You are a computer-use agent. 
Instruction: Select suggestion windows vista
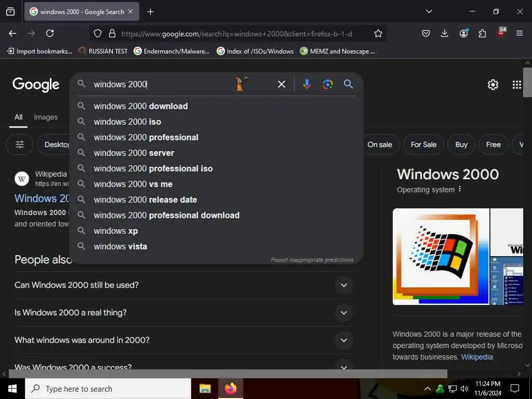[217, 247]
